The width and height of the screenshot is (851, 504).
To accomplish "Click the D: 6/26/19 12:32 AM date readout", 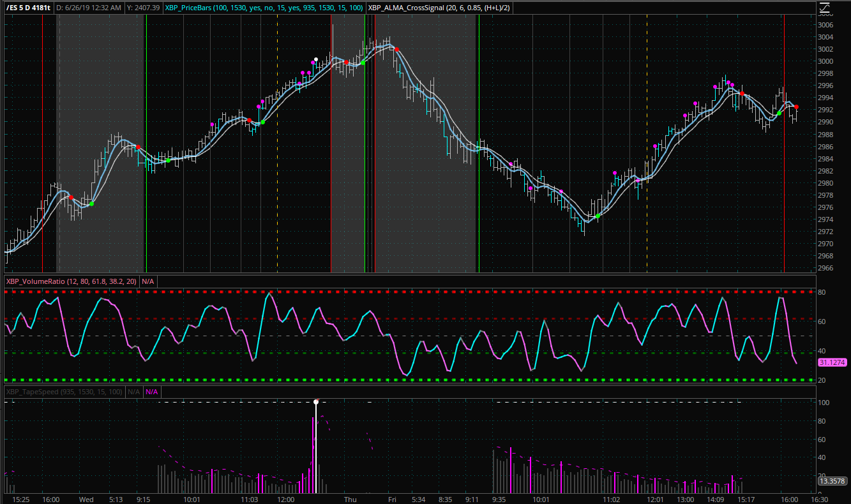I will tap(89, 8).
